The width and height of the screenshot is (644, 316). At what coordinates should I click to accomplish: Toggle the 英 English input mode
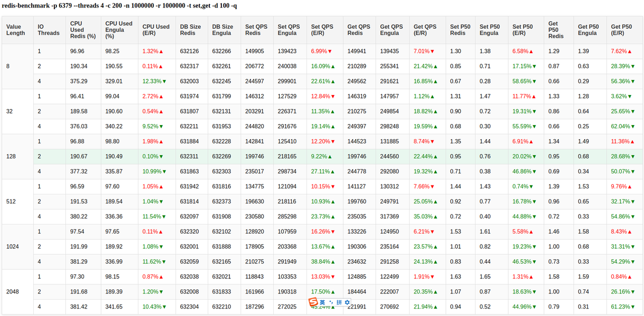(322, 302)
